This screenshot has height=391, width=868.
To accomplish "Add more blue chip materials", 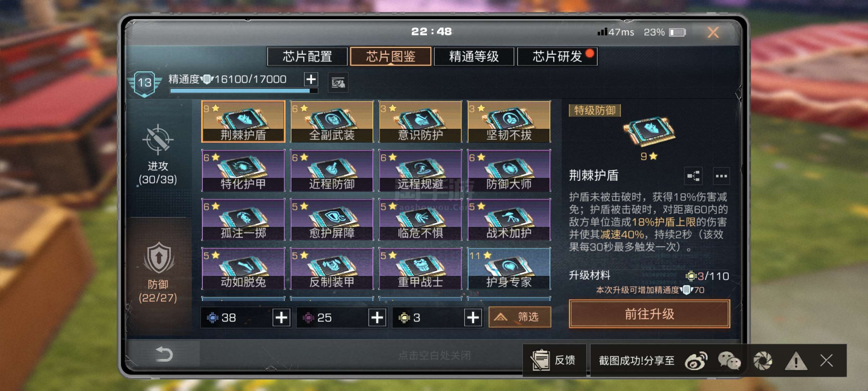I will point(281,317).
